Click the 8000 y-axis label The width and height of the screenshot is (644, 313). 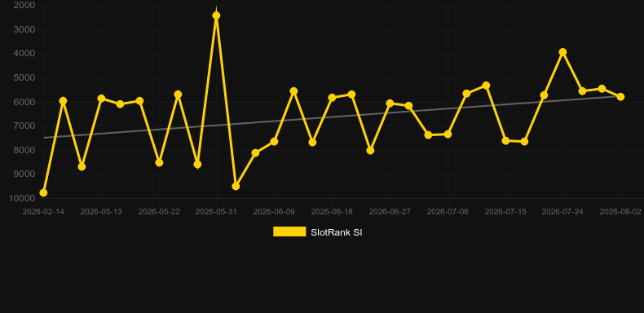coord(24,150)
